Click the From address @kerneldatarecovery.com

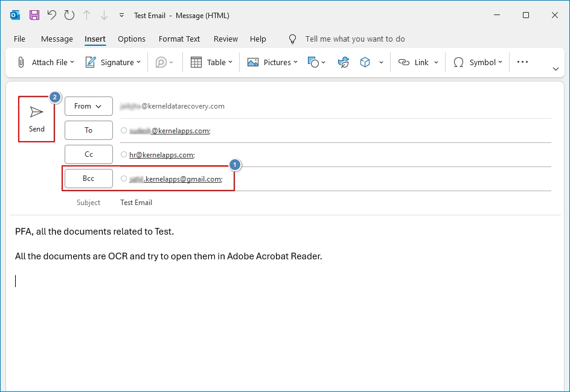(x=172, y=106)
